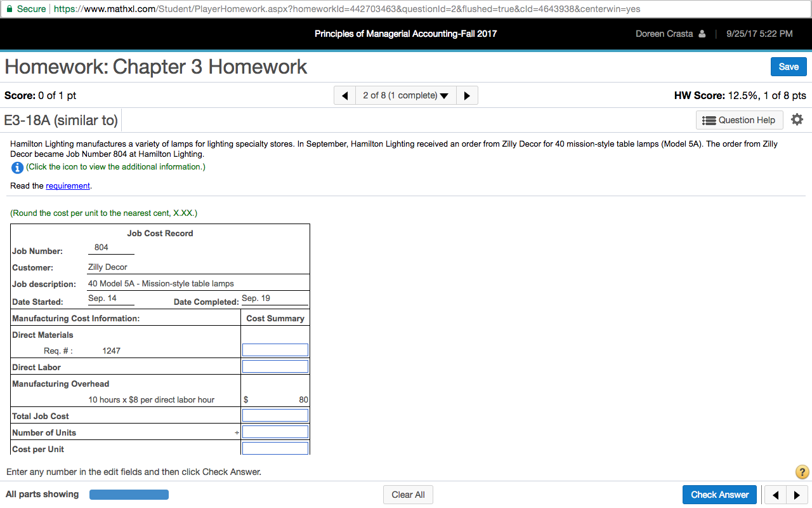
Task: Click the blue info icon for additional information
Action: (17, 168)
